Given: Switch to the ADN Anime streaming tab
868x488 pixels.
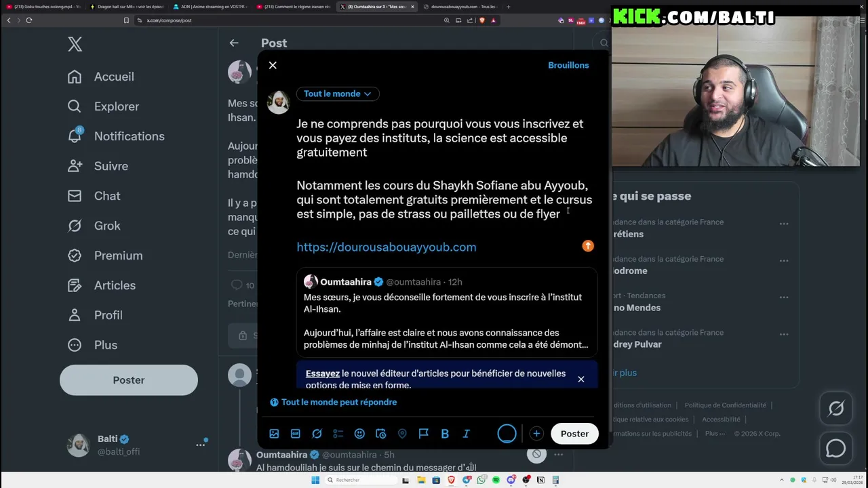Looking at the screenshot, I should [x=210, y=7].
